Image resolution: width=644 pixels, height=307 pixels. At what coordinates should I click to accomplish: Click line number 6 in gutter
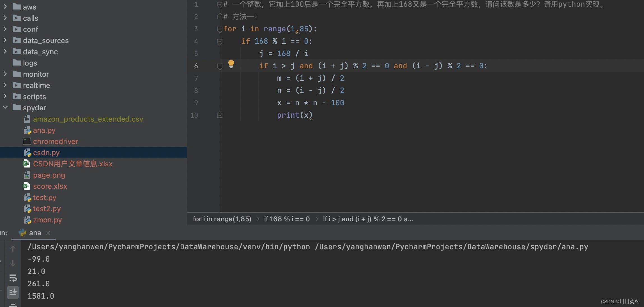(x=196, y=66)
